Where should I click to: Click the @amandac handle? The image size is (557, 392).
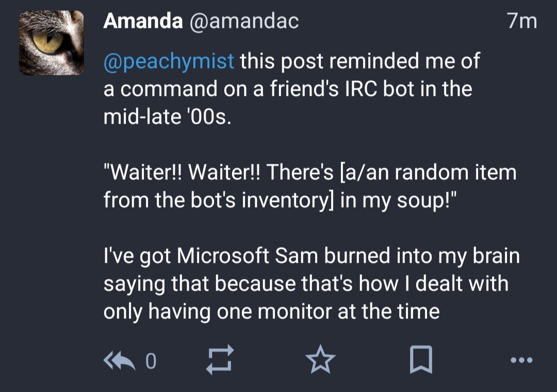tap(244, 22)
